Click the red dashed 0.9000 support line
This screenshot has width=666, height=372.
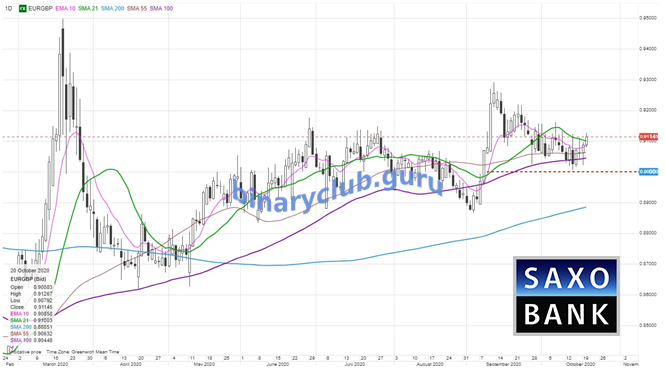click(x=562, y=172)
